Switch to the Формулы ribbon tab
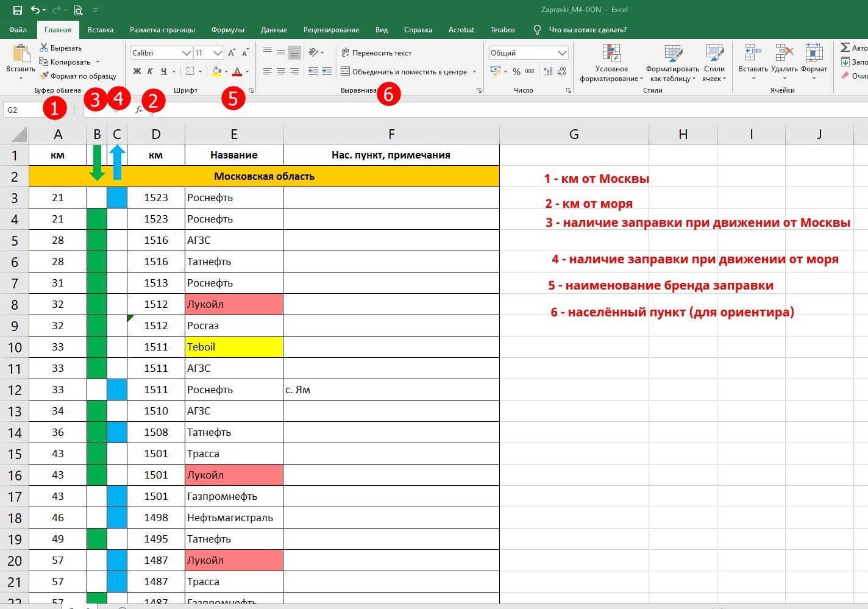The image size is (868, 609). tap(227, 30)
